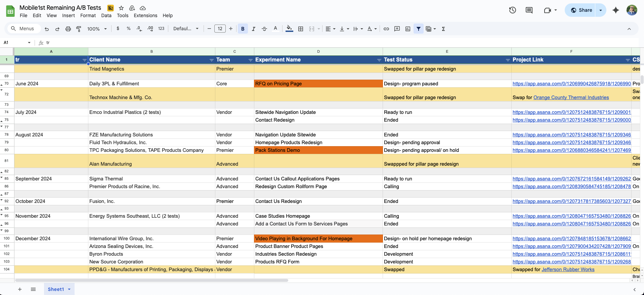Click the font size field

[220, 29]
